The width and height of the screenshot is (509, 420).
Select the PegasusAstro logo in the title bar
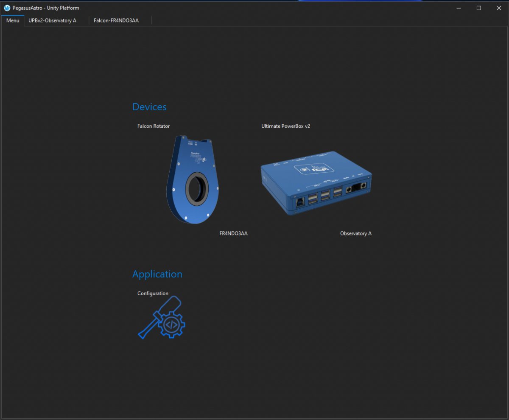(x=7, y=8)
